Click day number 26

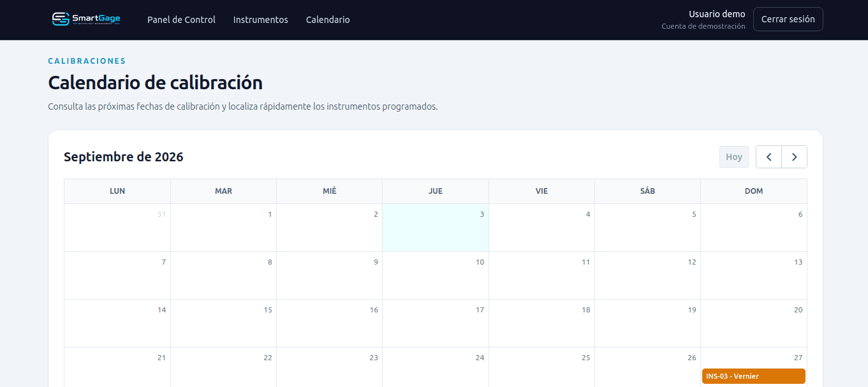[692, 358]
